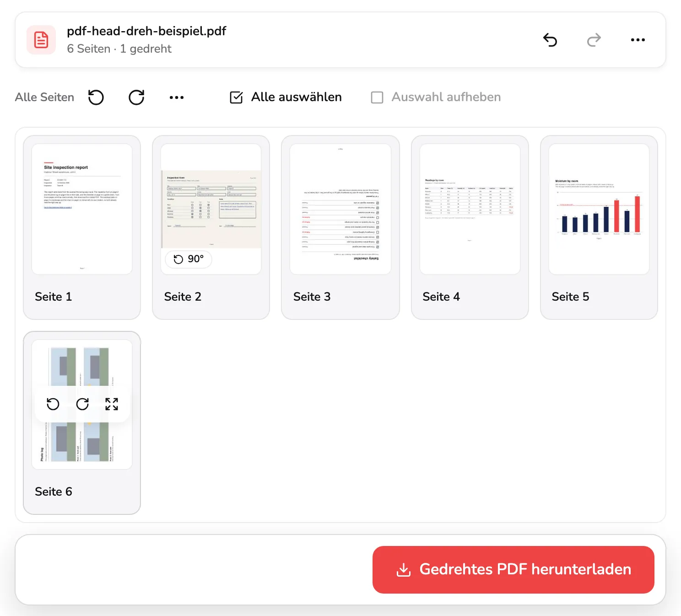Click the Seite 1 label
681x616 pixels.
[54, 297]
